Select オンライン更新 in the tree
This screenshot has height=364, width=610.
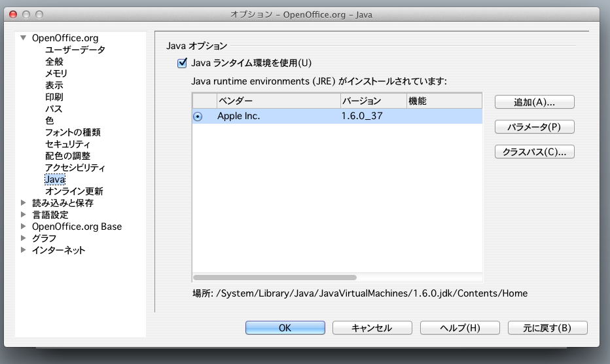[x=74, y=191]
